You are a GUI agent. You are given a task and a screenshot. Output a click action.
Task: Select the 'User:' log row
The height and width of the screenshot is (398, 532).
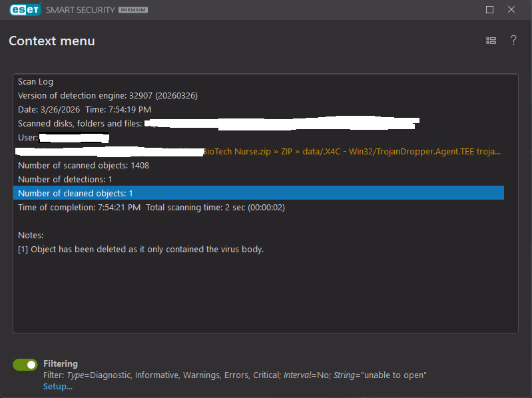[258, 137]
